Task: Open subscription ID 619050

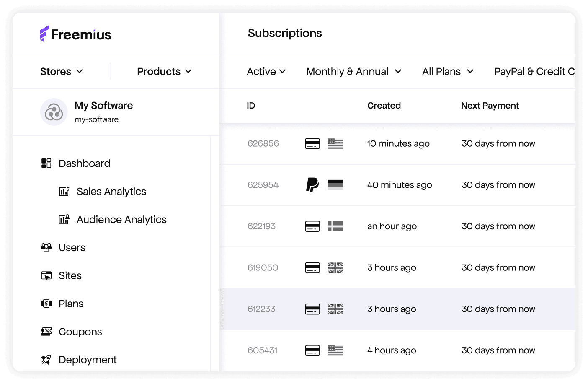Action: (x=263, y=267)
